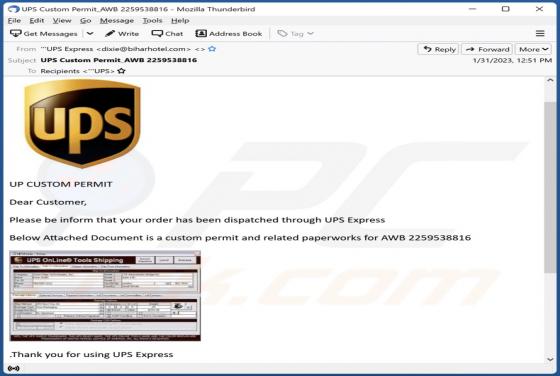The height and width of the screenshot is (376, 560).
Task: Forward the UPS email
Action: click(x=487, y=49)
